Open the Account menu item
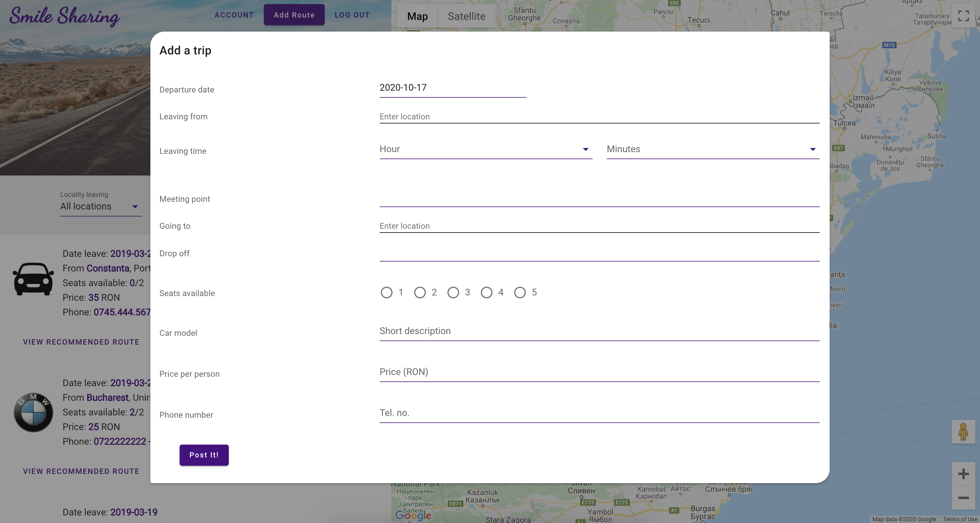980x523 pixels. pyautogui.click(x=234, y=15)
